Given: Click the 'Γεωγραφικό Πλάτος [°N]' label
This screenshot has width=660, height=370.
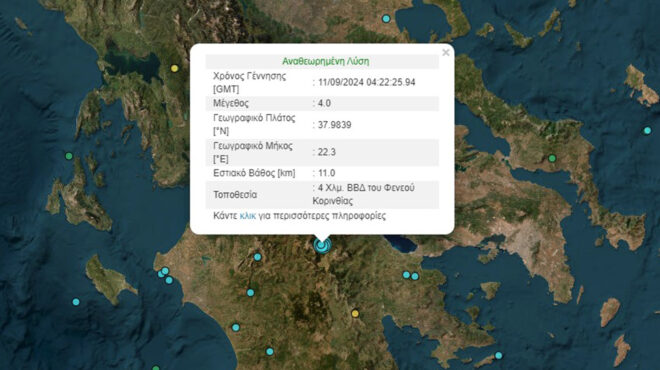Looking at the screenshot, I should coord(254,125).
